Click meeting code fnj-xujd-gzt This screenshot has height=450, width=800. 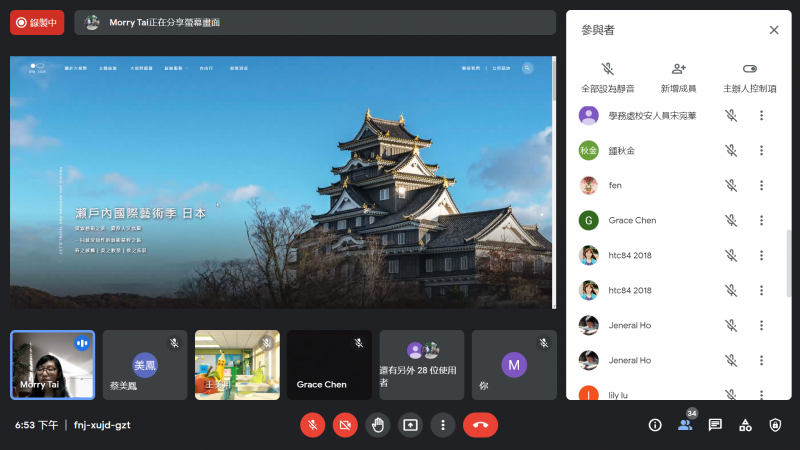point(102,425)
